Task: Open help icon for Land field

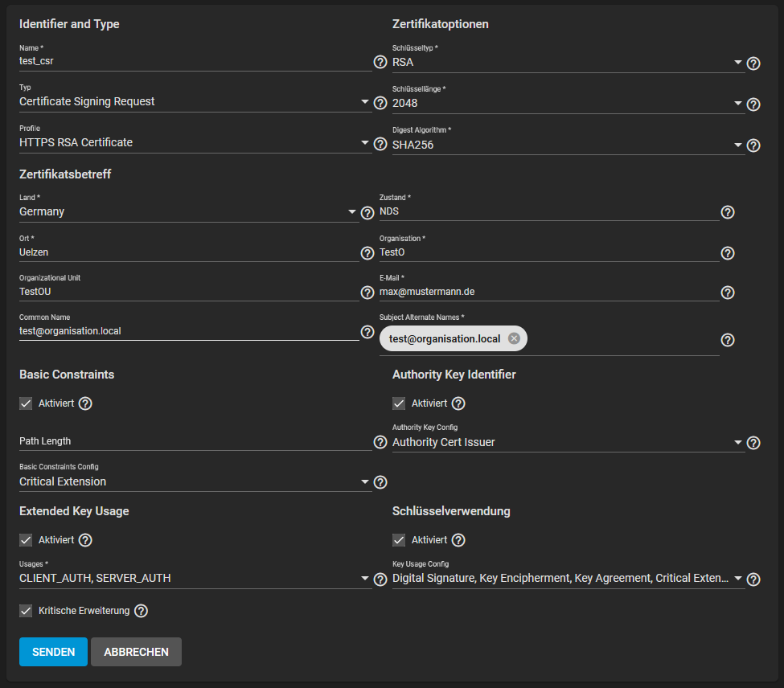Action: click(367, 213)
